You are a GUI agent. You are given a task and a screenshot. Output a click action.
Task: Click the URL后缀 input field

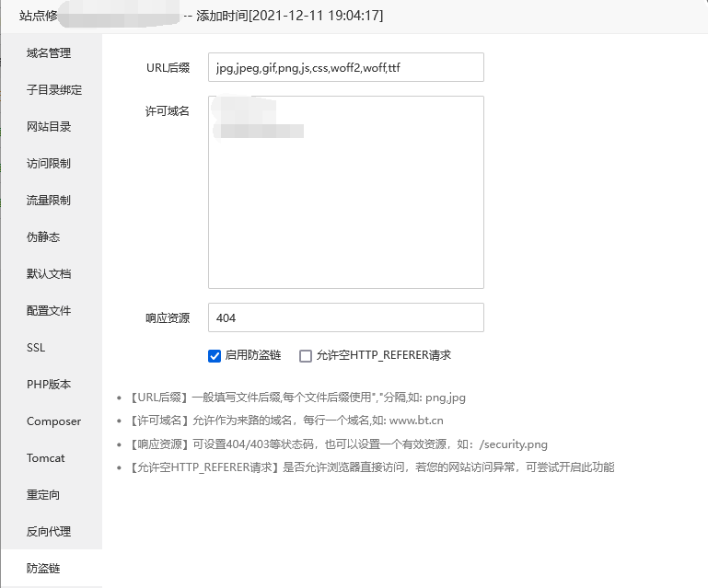tap(346, 67)
